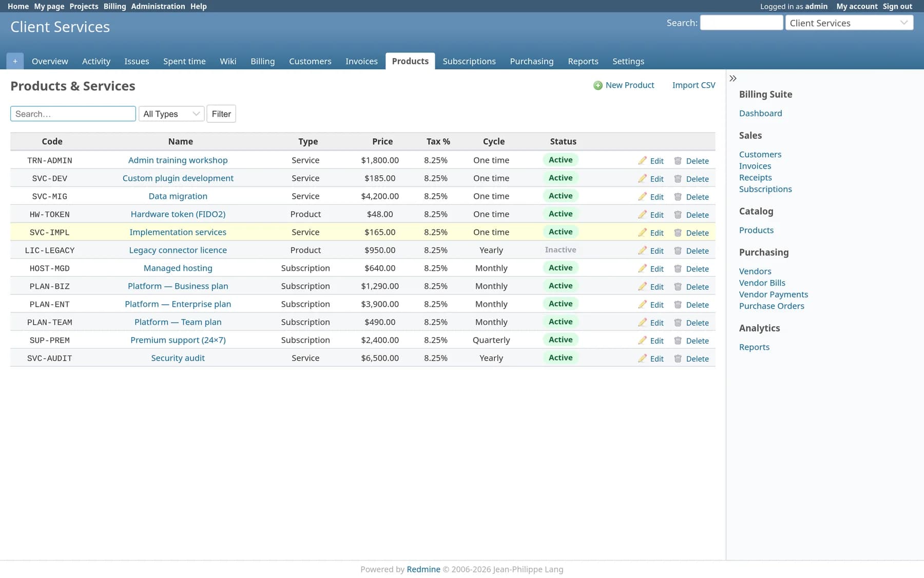924x578 pixels.
Task: Click the Inactive status of Legacy connector
Action: [561, 250]
